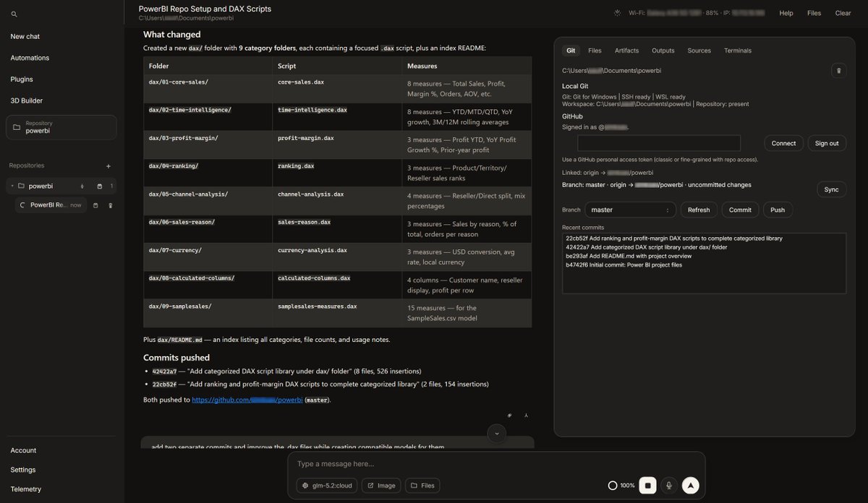Click the branch icon below the response
The width and height of the screenshot is (868, 503).
[526, 416]
